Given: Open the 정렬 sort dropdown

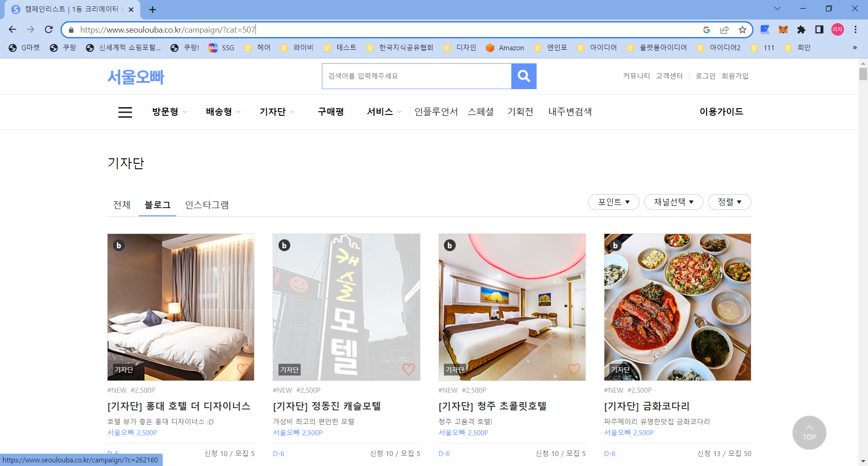Looking at the screenshot, I should [x=729, y=202].
